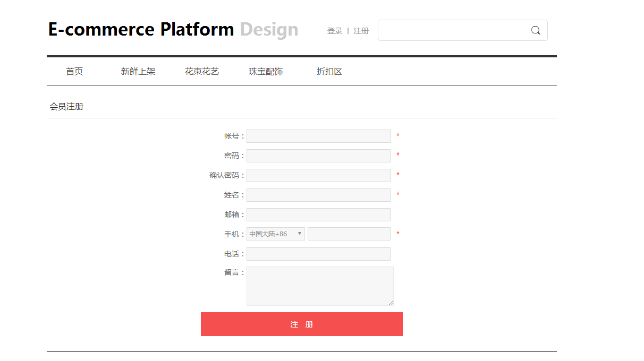The image size is (644, 361).
Task: Select the 姓名 name input field
Action: (x=318, y=195)
